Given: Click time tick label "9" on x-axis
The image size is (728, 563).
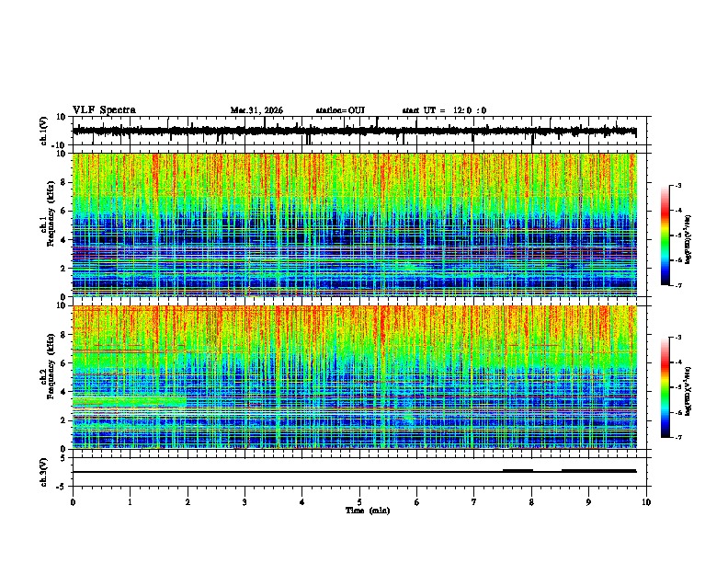Looking at the screenshot, I should tap(588, 502).
